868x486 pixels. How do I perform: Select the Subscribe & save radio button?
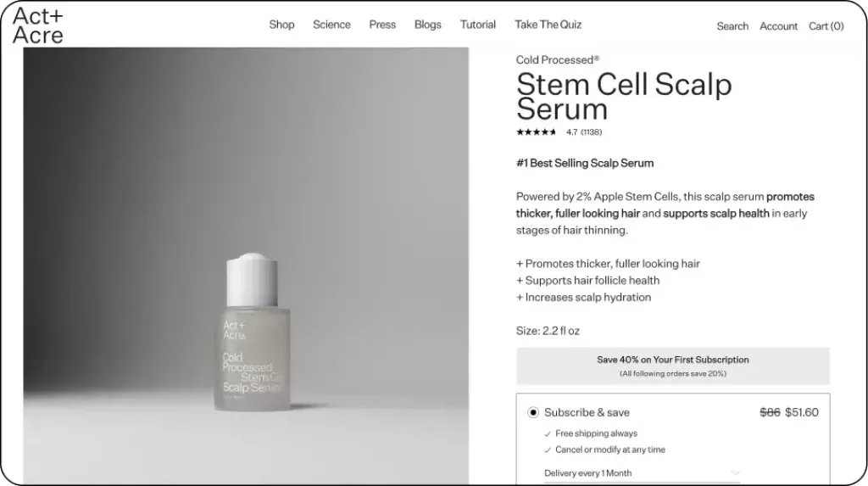point(533,413)
